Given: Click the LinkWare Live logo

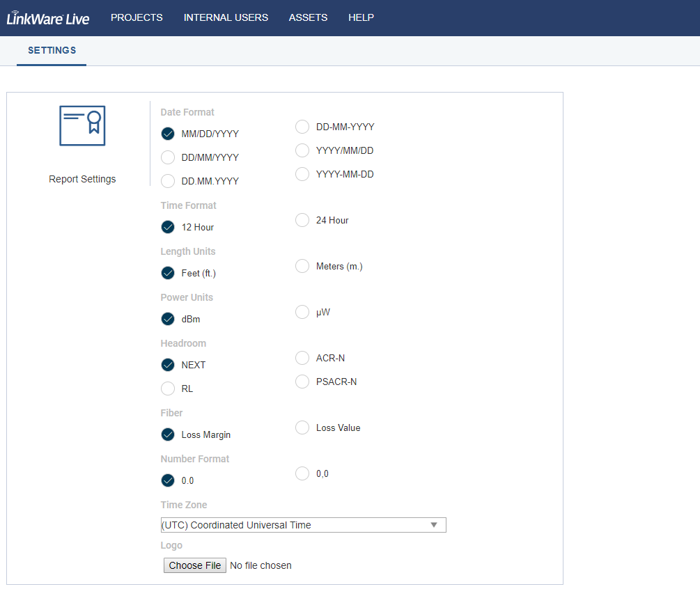Looking at the screenshot, I should (48, 18).
